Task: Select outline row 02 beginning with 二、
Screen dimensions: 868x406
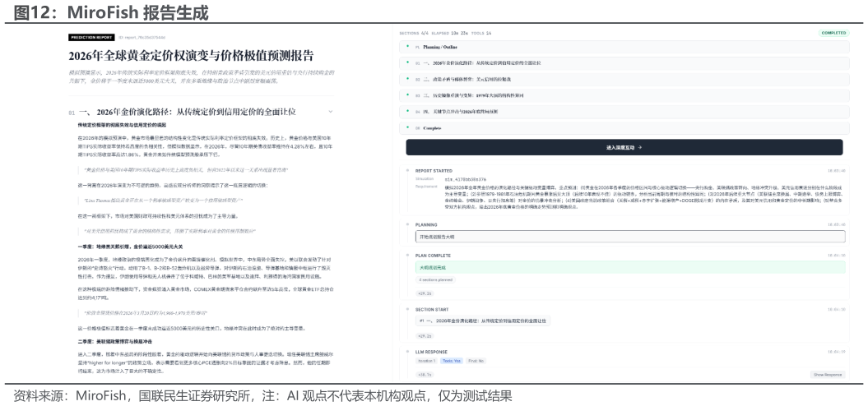Action: (x=624, y=79)
